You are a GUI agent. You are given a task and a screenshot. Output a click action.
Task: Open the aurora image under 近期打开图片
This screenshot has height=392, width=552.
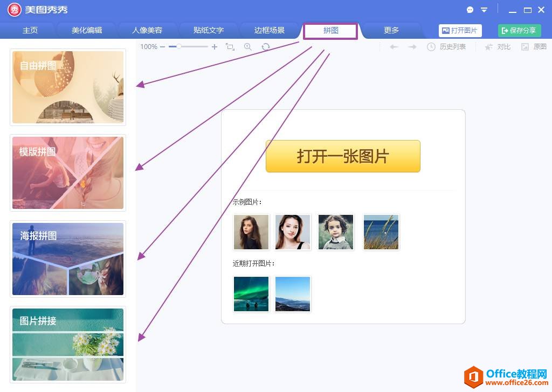coord(251,293)
